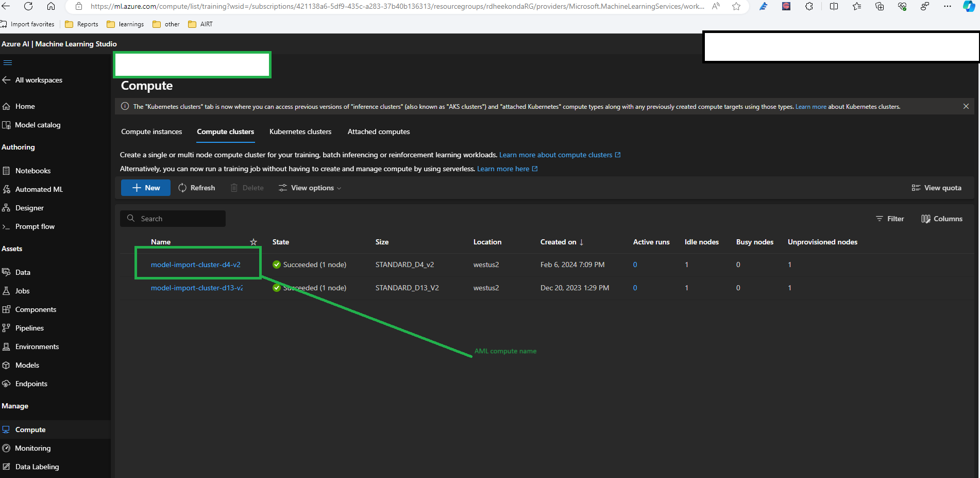Toggle the Filter panel for the cluster list
980x478 pixels.
[x=890, y=218]
